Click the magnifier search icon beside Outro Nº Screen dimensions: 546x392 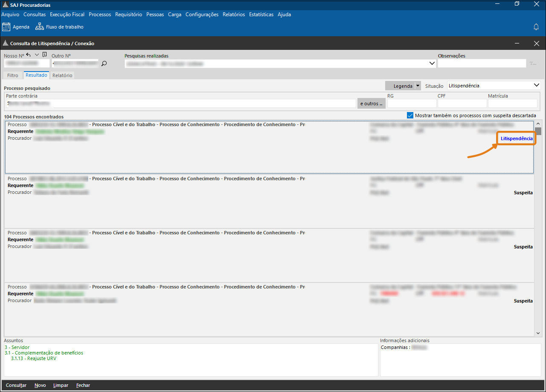point(104,64)
